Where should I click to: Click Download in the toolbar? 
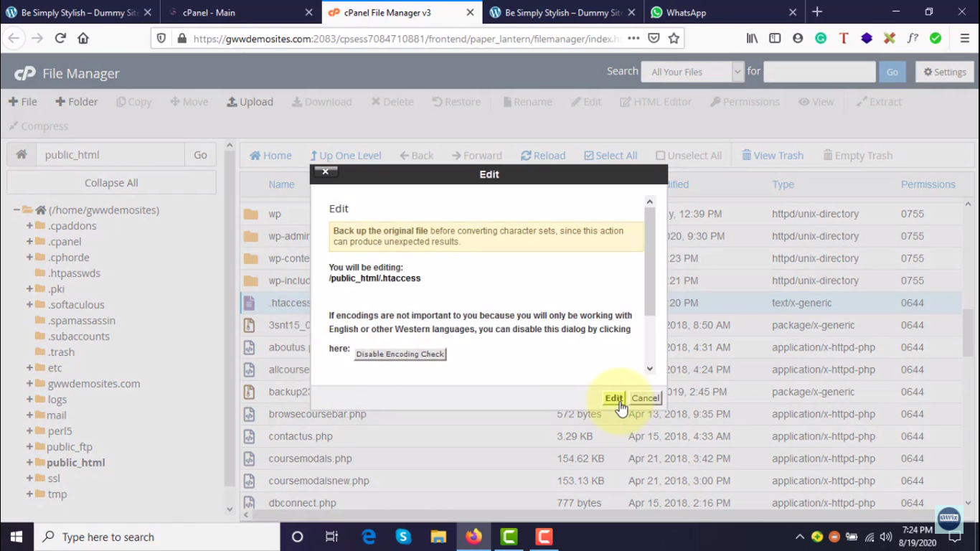[x=321, y=102]
